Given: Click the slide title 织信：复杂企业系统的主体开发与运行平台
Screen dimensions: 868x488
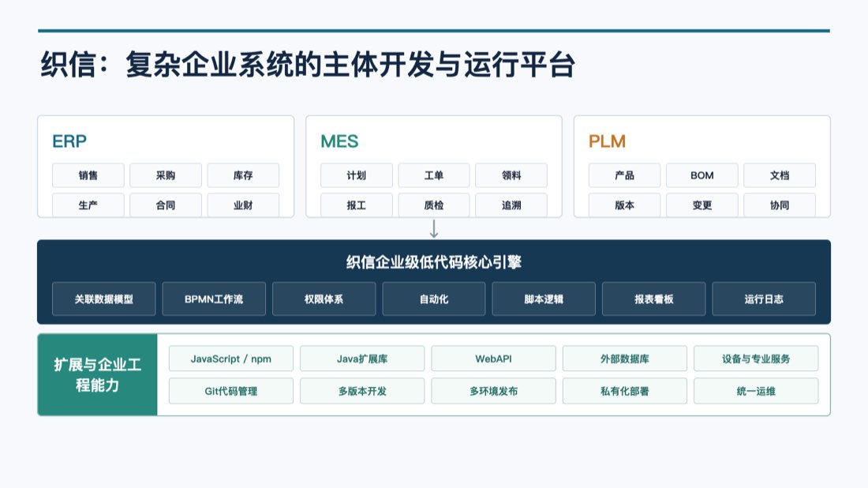Looking at the screenshot, I should tap(308, 65).
